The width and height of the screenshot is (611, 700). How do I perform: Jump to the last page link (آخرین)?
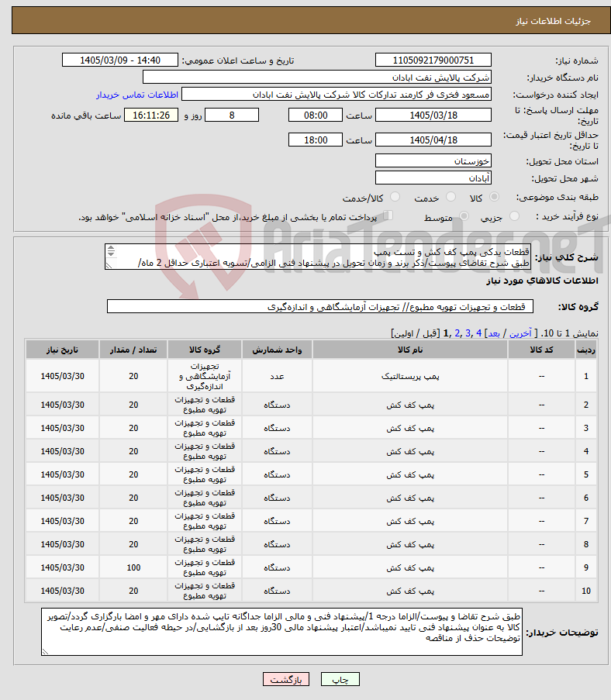click(520, 333)
